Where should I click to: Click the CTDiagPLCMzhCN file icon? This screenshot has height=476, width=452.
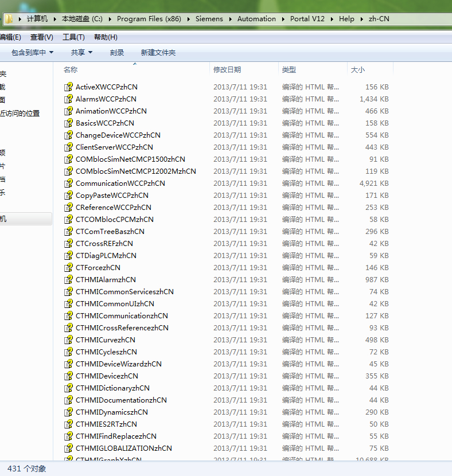69,256
